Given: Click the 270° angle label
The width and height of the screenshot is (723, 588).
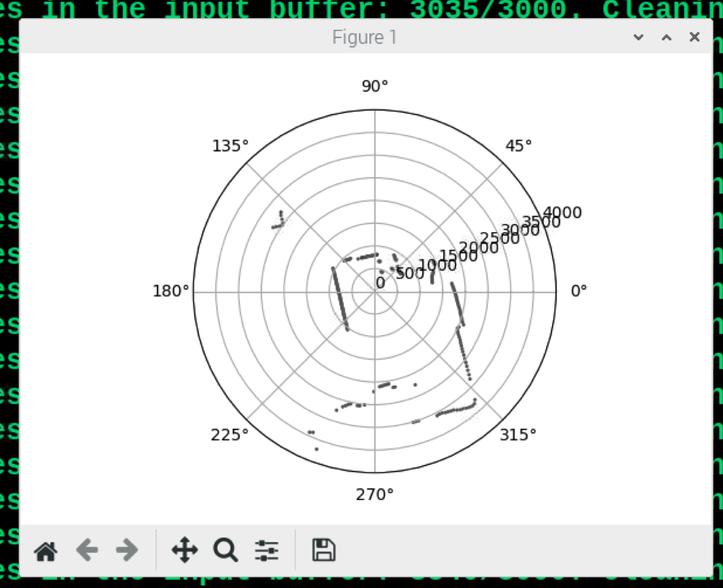Looking at the screenshot, I should 375,495.
